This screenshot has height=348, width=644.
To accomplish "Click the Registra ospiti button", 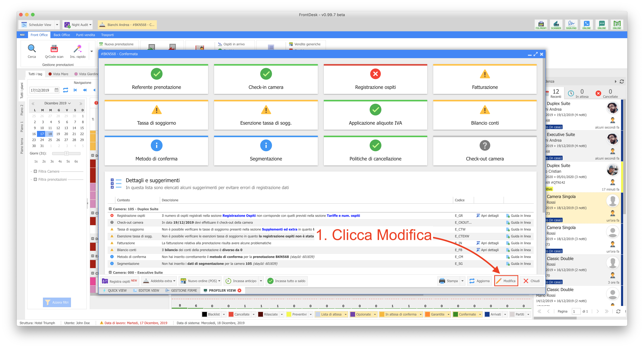I will pos(120,281).
